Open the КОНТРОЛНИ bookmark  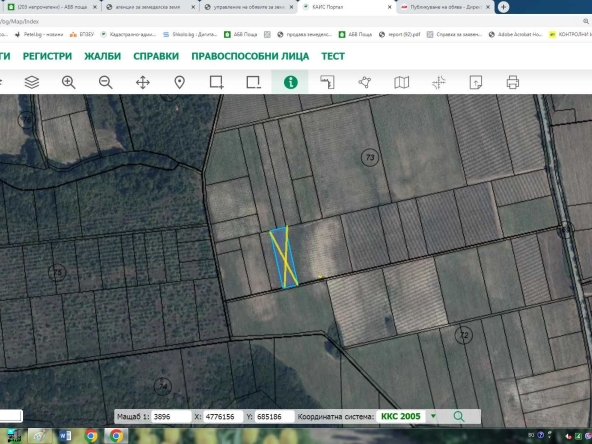570,34
